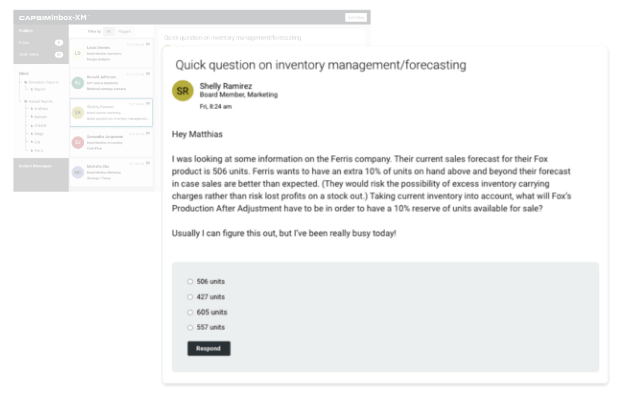Image resolution: width=620 pixels, height=393 pixels.
Task: Open the Instant Messages panel
Action: 35,166
